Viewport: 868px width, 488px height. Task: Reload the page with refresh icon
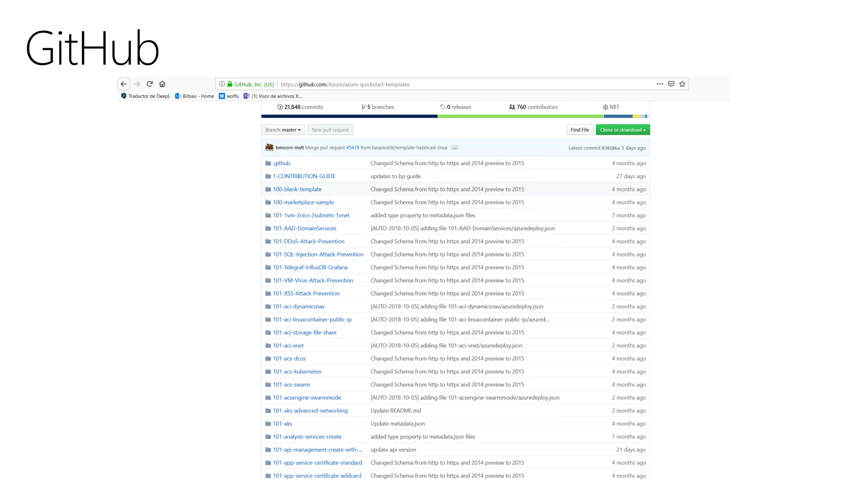(x=150, y=84)
